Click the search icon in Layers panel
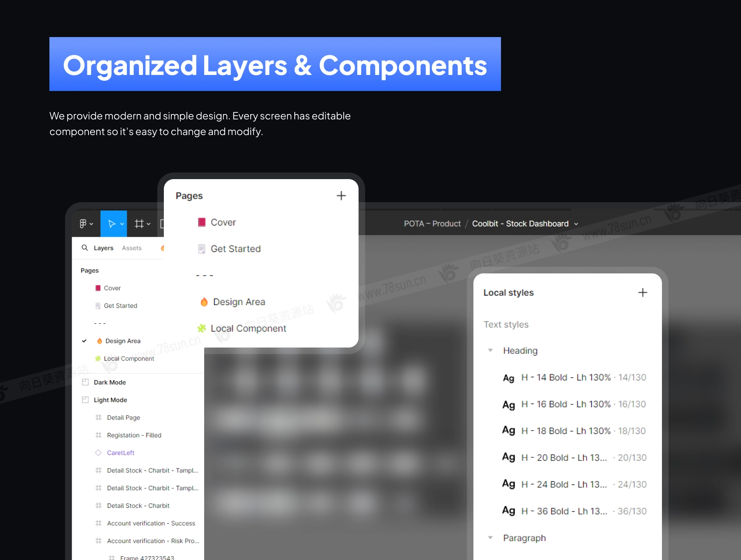The image size is (741, 560). point(85,247)
